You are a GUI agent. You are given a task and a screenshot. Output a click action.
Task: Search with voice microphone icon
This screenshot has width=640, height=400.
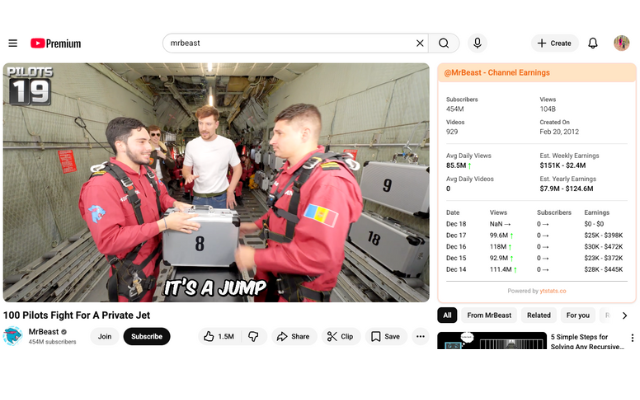[x=477, y=43]
